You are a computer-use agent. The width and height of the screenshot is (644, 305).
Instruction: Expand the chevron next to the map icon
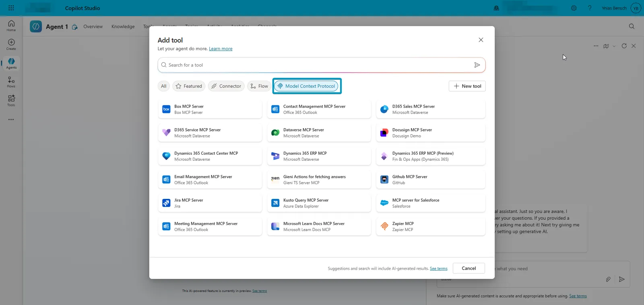[x=614, y=46]
